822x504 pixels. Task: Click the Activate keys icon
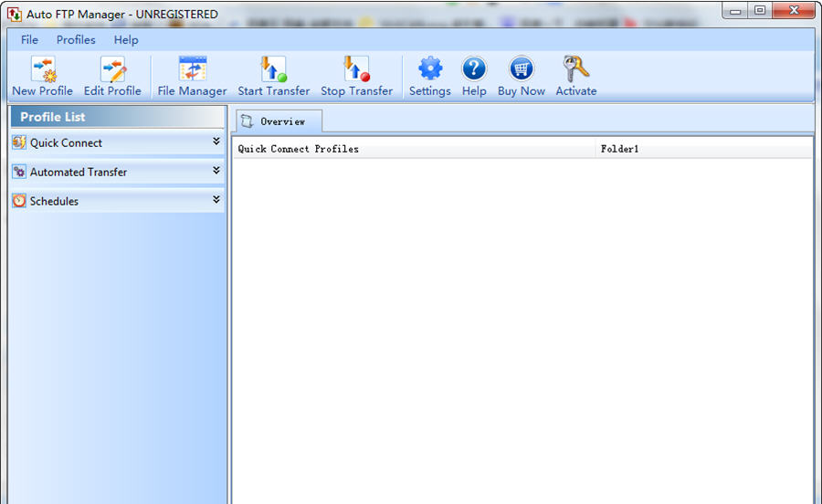point(575,68)
